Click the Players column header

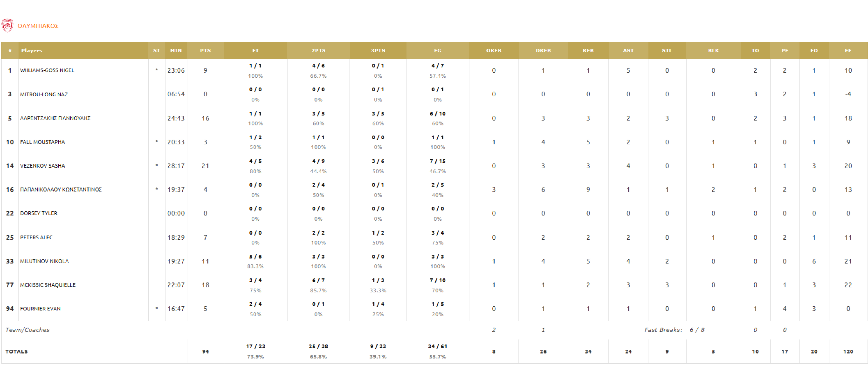pos(32,50)
